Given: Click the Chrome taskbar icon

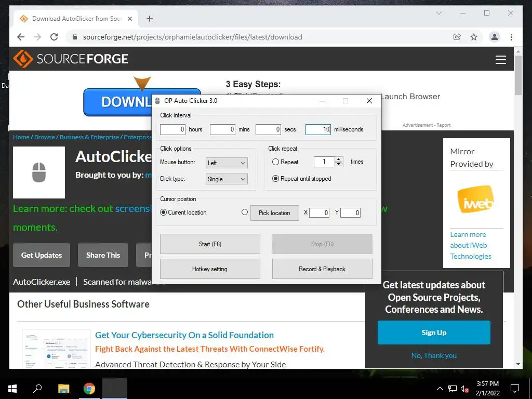Looking at the screenshot, I should 89,389.
